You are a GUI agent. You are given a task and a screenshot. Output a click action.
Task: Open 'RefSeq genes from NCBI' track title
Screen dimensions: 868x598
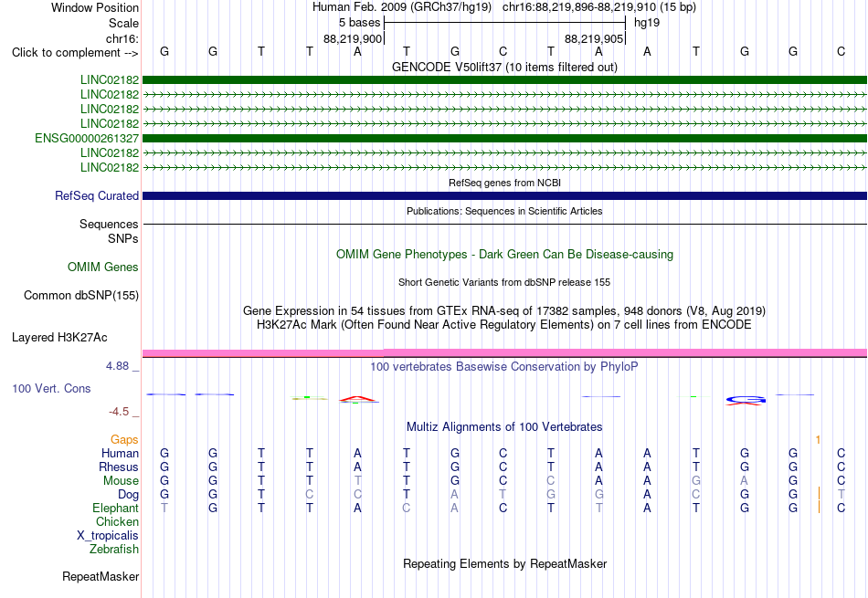504,183
